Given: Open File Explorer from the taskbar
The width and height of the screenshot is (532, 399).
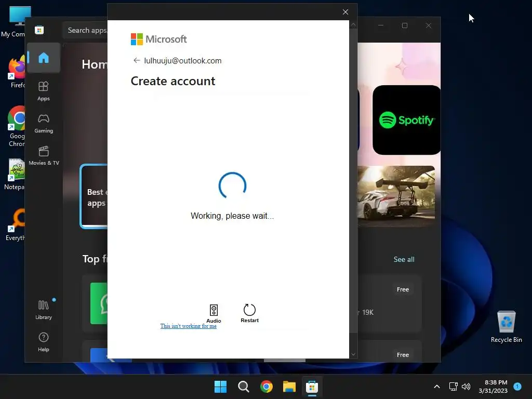Looking at the screenshot, I should coord(289,387).
